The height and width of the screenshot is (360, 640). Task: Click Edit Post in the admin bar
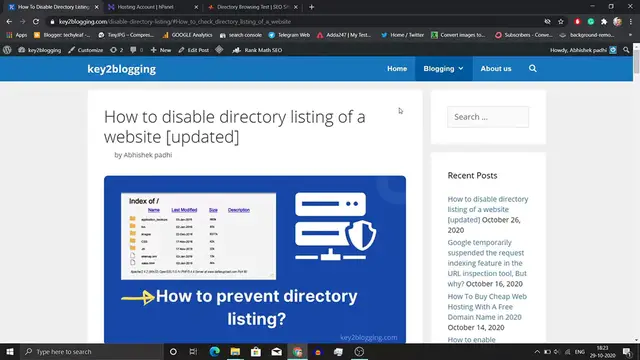(193, 50)
